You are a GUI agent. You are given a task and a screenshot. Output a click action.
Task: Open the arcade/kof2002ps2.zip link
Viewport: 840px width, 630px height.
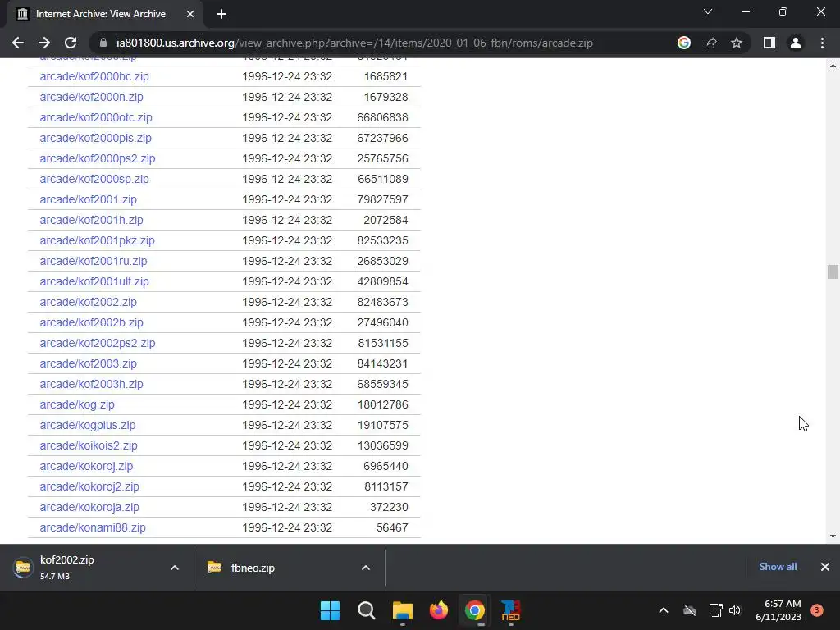[x=98, y=343]
